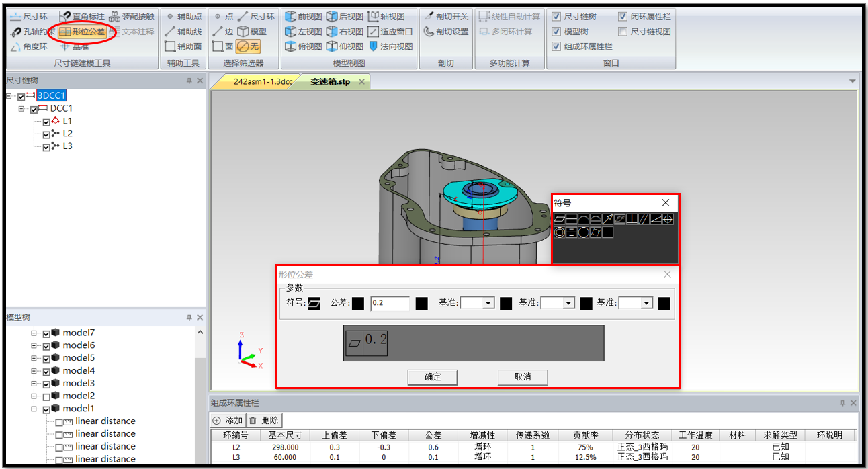Expand the model7 tree node
The height and width of the screenshot is (469, 868).
tap(34, 333)
